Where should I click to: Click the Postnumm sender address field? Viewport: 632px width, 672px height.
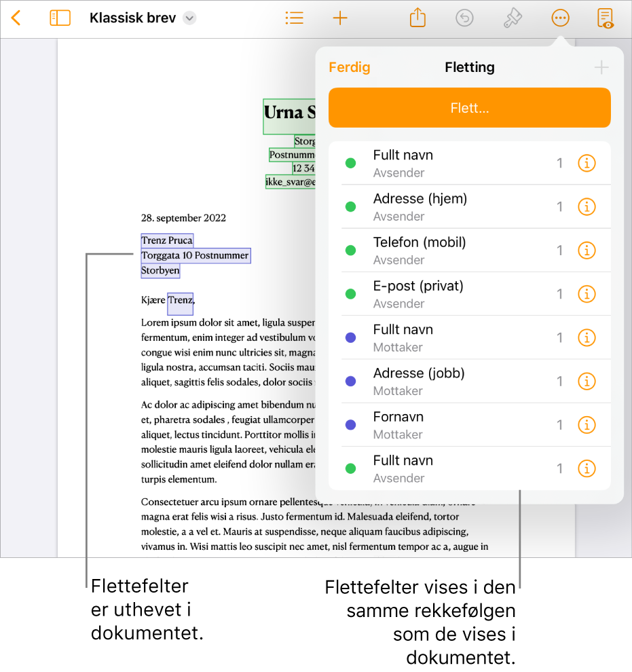pos(292,155)
